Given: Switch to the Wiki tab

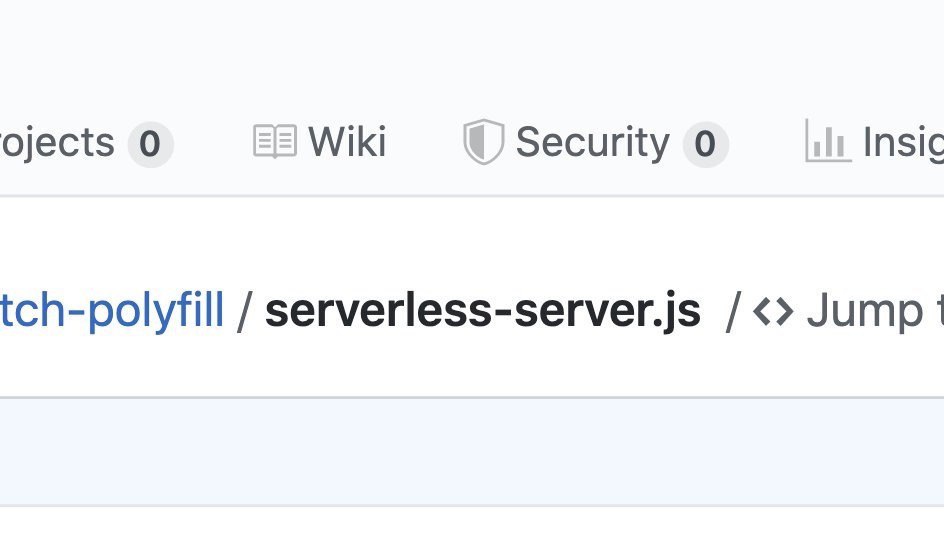Looking at the screenshot, I should click(x=346, y=142).
